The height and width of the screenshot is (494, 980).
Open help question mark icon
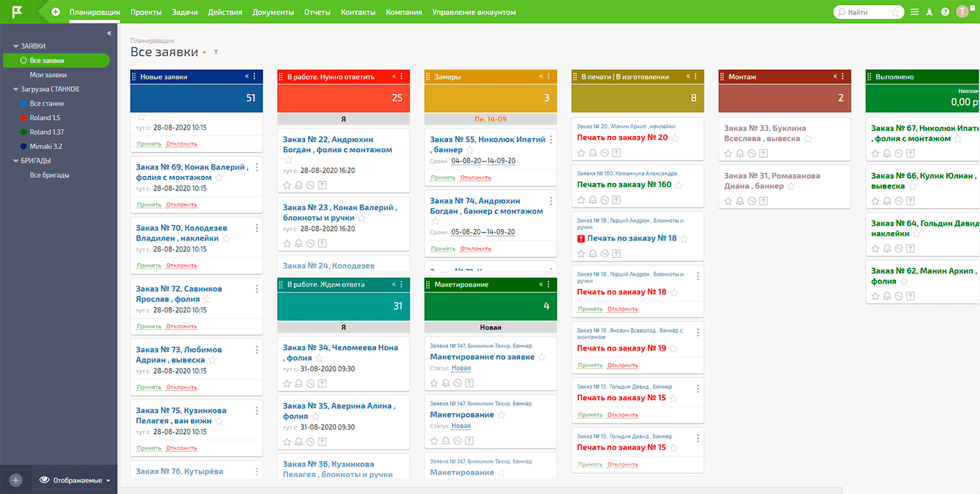click(x=945, y=12)
